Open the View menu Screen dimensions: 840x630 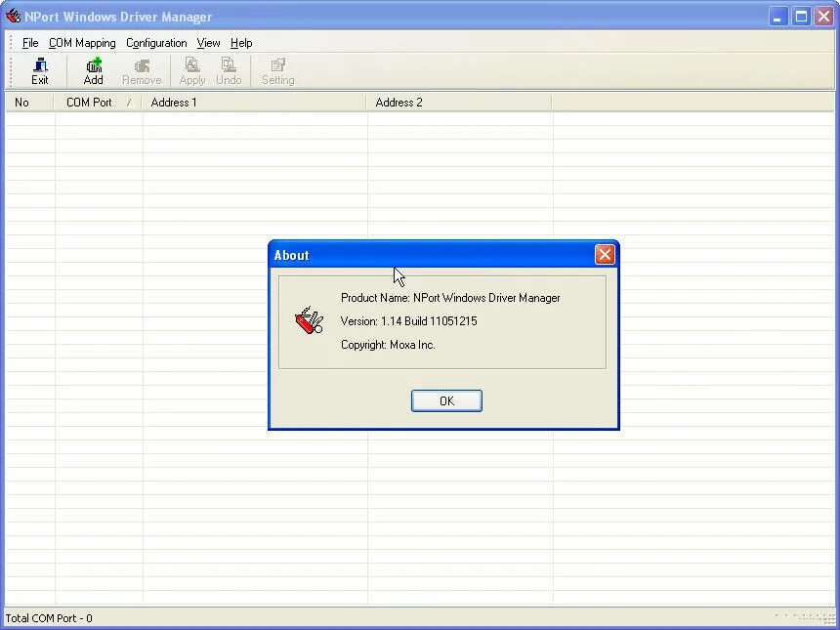(208, 43)
